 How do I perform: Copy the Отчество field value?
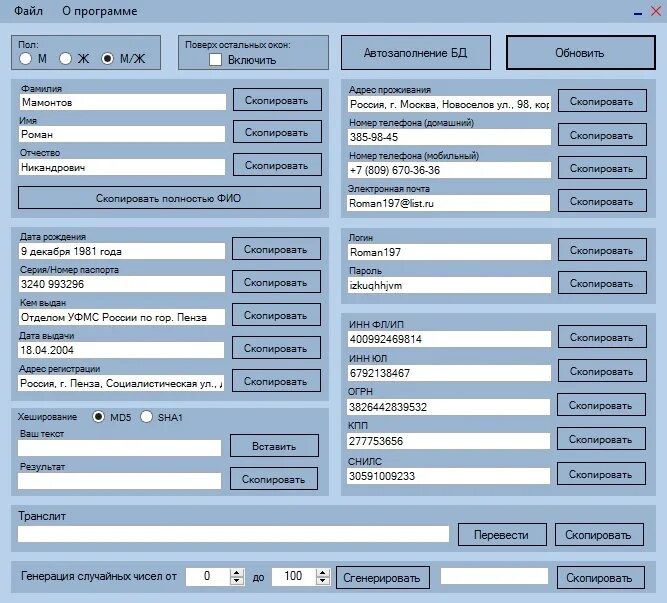pos(277,165)
